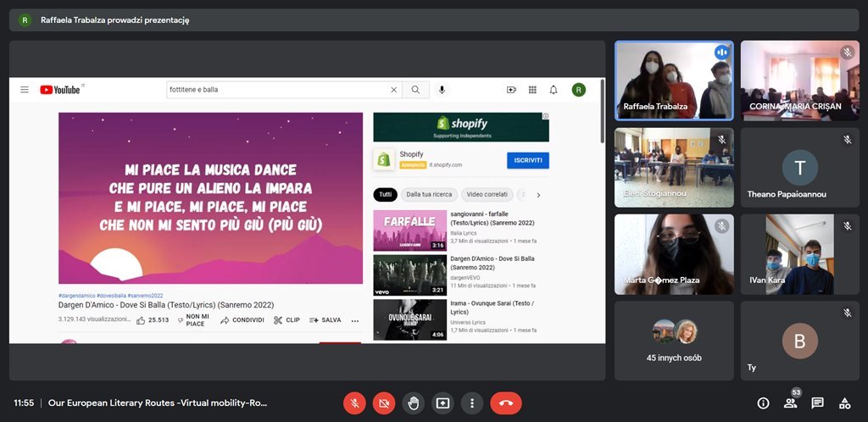Open video actions three-dot menu
Viewport: 868px width, 422px height.
pyautogui.click(x=355, y=320)
